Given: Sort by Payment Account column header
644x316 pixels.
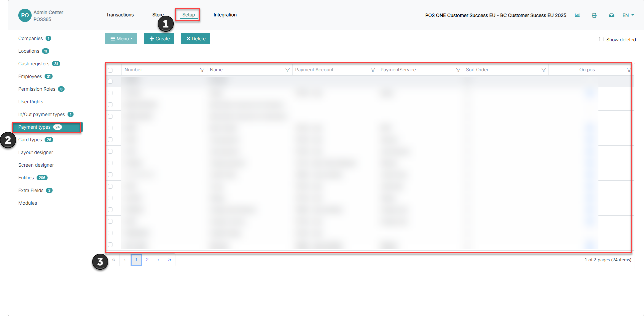Looking at the screenshot, I should [314, 70].
